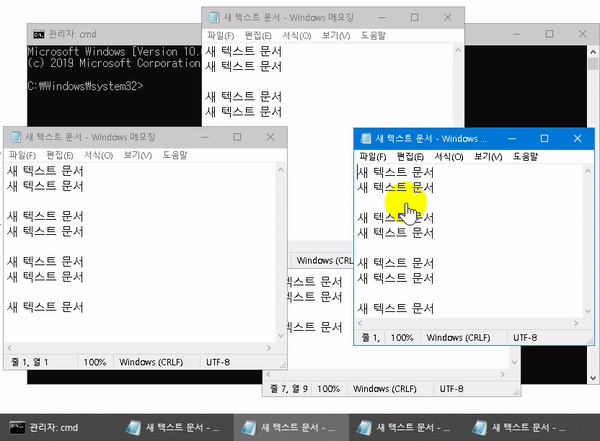
Task: Click cmd scrollbar down arrow
Action: [593, 378]
